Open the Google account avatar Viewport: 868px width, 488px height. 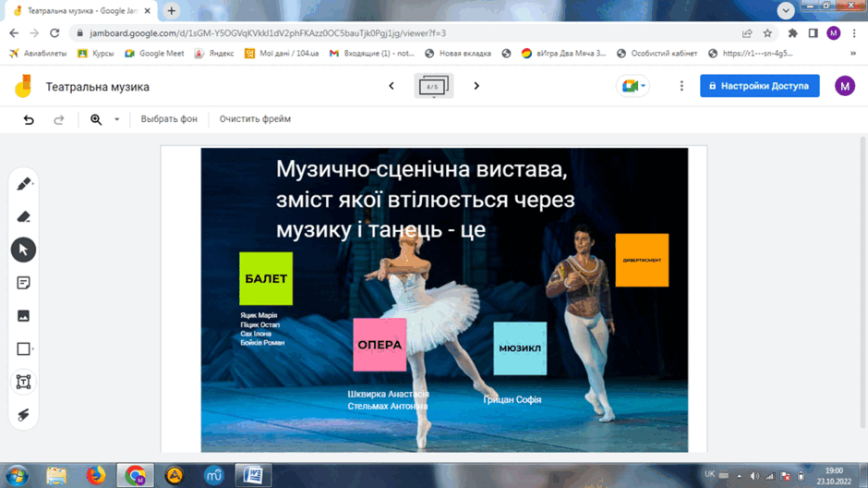coord(845,86)
